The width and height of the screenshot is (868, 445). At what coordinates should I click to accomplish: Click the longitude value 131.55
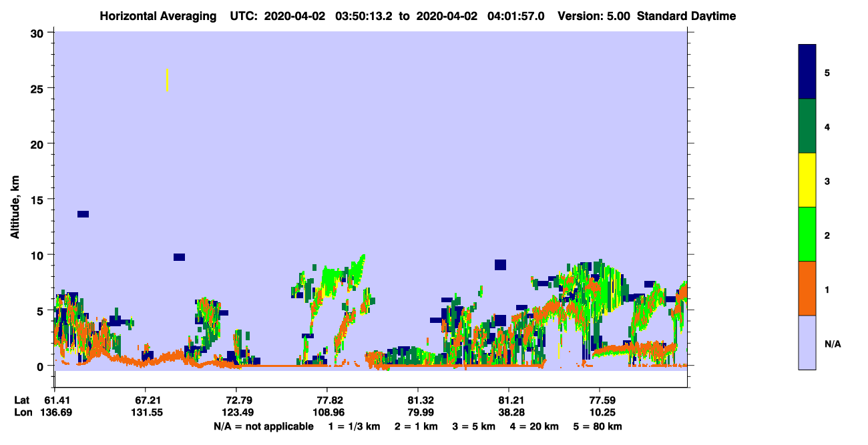tap(146, 413)
